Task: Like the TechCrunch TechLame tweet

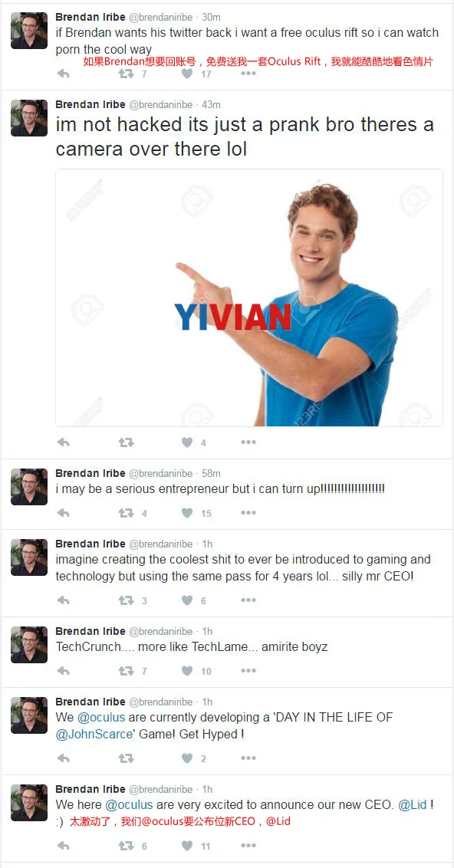Action: 187,671
